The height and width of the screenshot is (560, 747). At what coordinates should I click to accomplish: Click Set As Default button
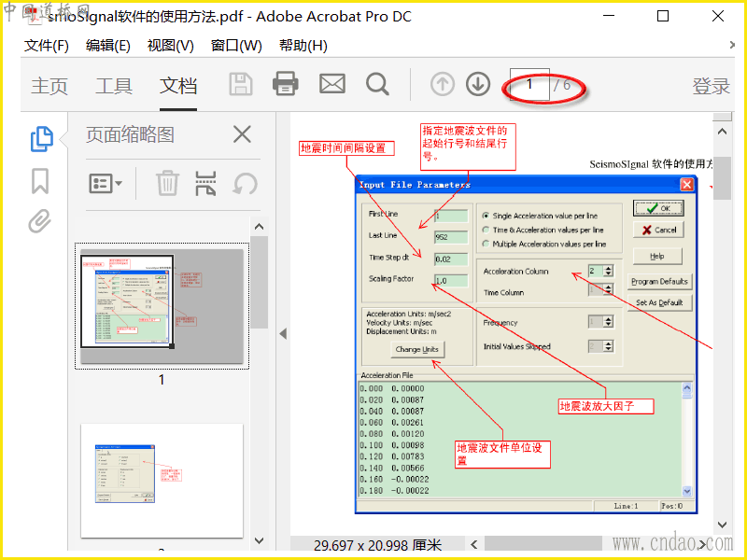tap(659, 302)
